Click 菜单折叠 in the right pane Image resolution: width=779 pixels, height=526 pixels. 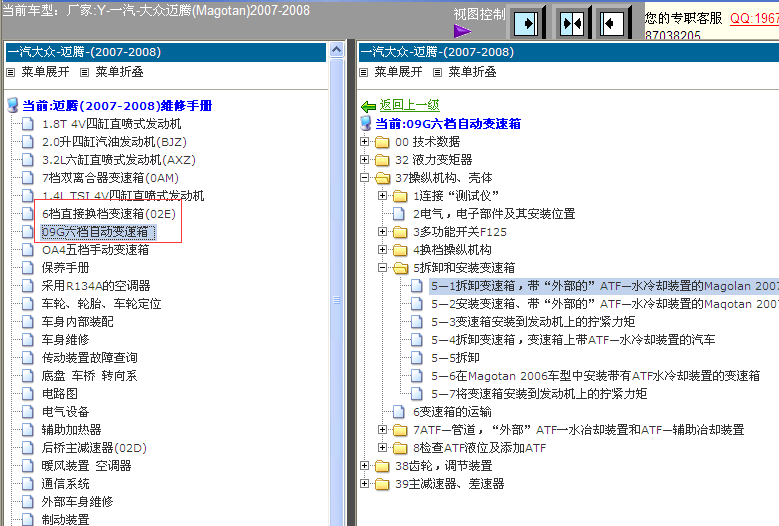click(472, 72)
